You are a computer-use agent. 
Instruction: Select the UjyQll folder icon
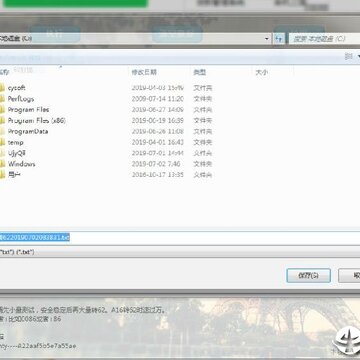tap(2, 153)
